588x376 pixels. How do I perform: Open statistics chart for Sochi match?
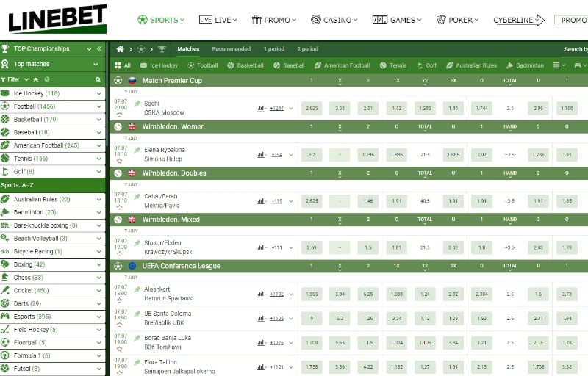(x=262, y=108)
